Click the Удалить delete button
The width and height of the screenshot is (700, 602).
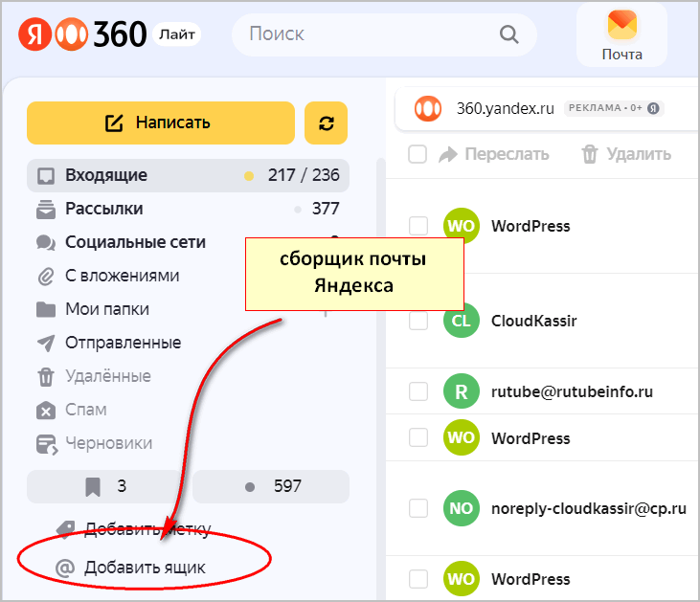coord(627,154)
